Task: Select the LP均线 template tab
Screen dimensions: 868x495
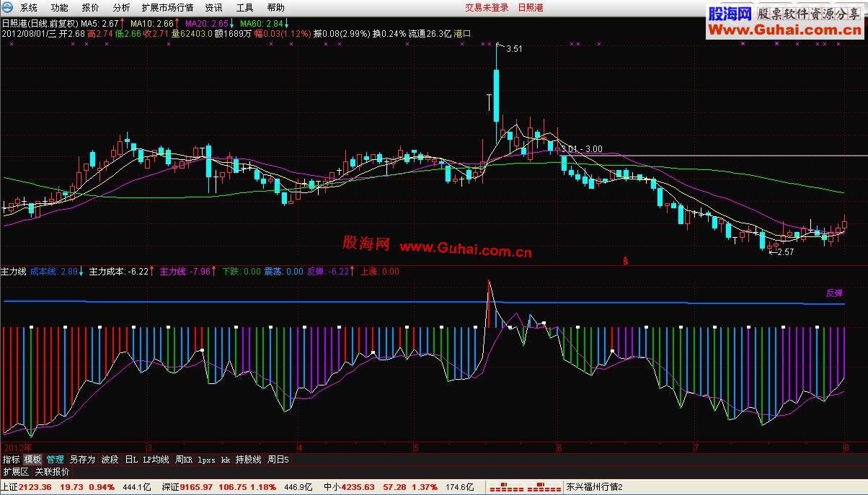Action: point(156,459)
